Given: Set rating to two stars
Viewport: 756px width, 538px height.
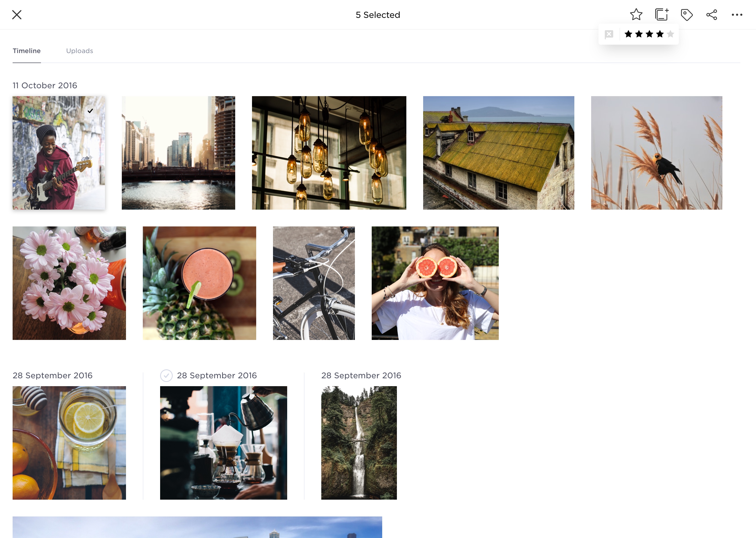Looking at the screenshot, I should 639,34.
